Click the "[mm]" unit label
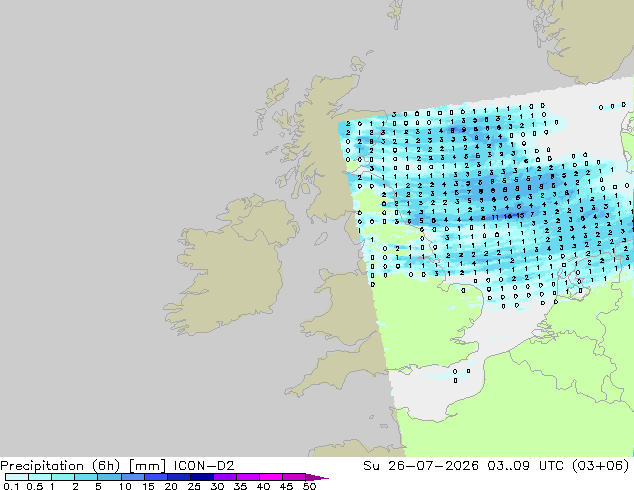The width and height of the screenshot is (634, 490). [147, 466]
